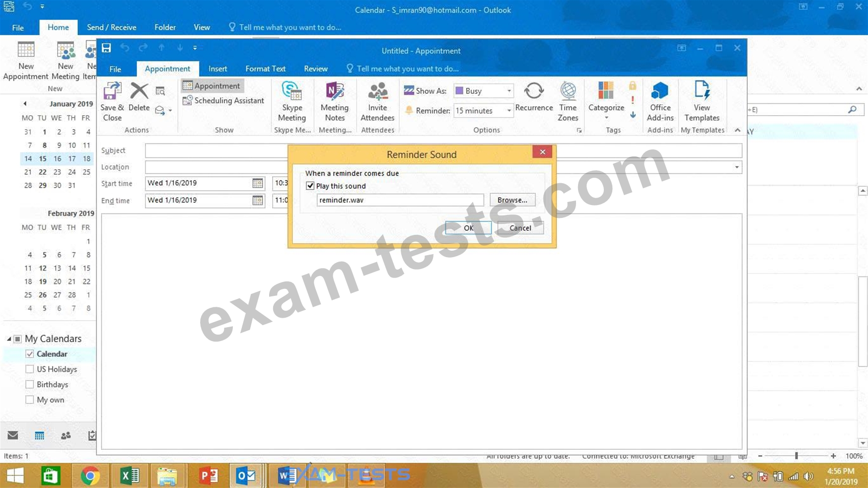The width and height of the screenshot is (868, 488).
Task: Open Start time date picker calendar icon
Action: coord(257,183)
